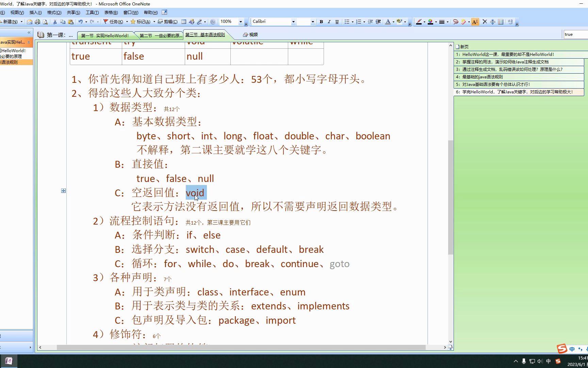Toggle the Numbering list button

coord(358,22)
